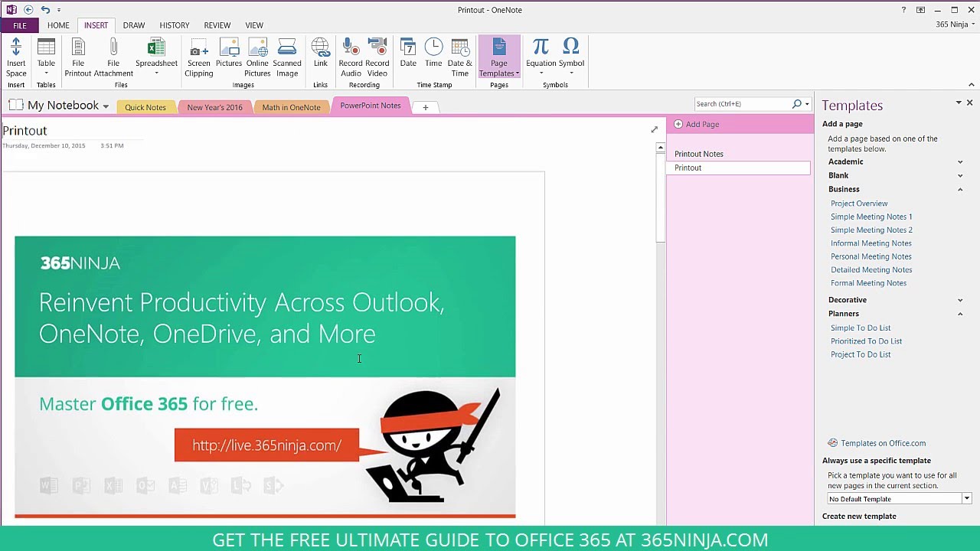Start Record Video
The width and height of the screenshot is (980, 551).
tap(377, 57)
